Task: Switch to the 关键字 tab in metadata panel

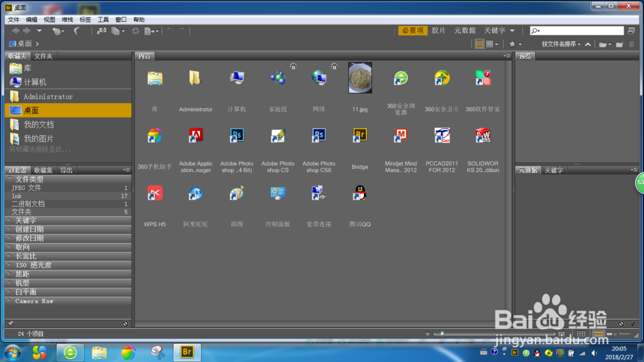Action: point(554,170)
